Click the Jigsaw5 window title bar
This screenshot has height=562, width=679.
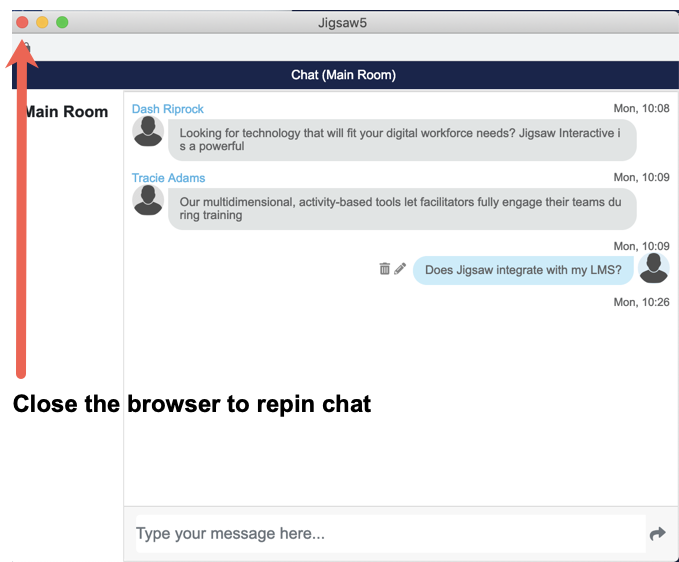(343, 22)
